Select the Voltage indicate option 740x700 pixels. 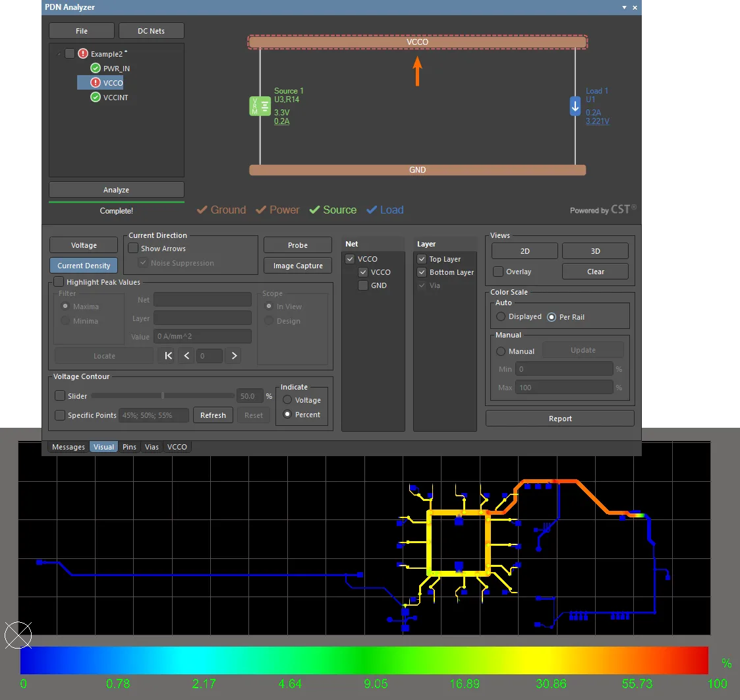tap(287, 400)
